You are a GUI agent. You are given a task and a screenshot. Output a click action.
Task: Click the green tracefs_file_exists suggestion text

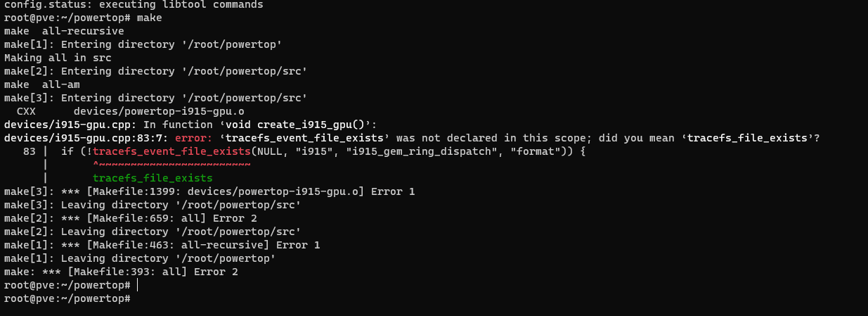(153, 178)
